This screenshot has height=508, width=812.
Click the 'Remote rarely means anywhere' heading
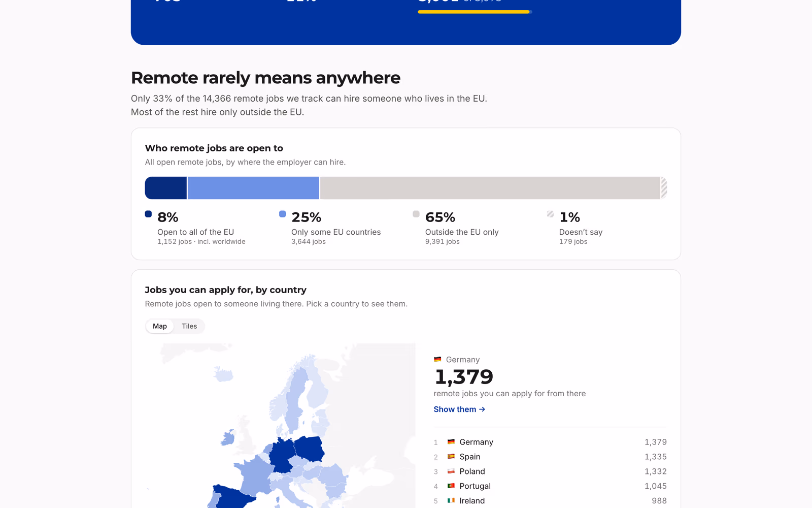click(265, 78)
